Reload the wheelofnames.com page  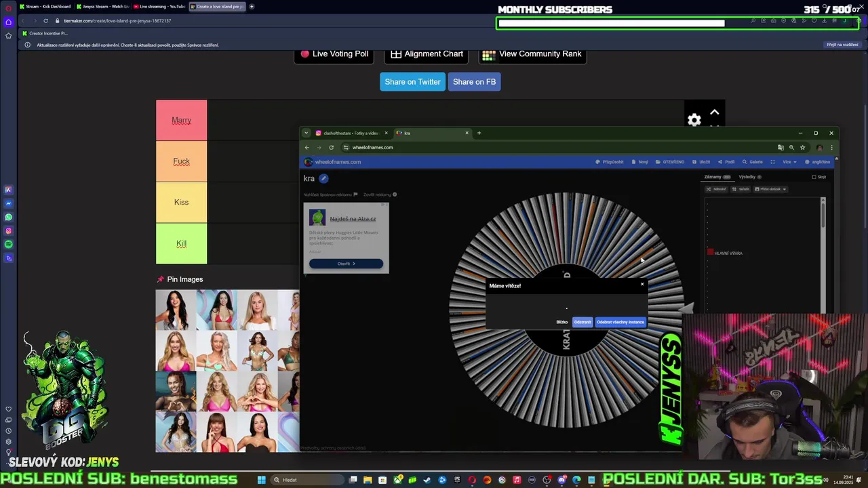[x=331, y=147]
